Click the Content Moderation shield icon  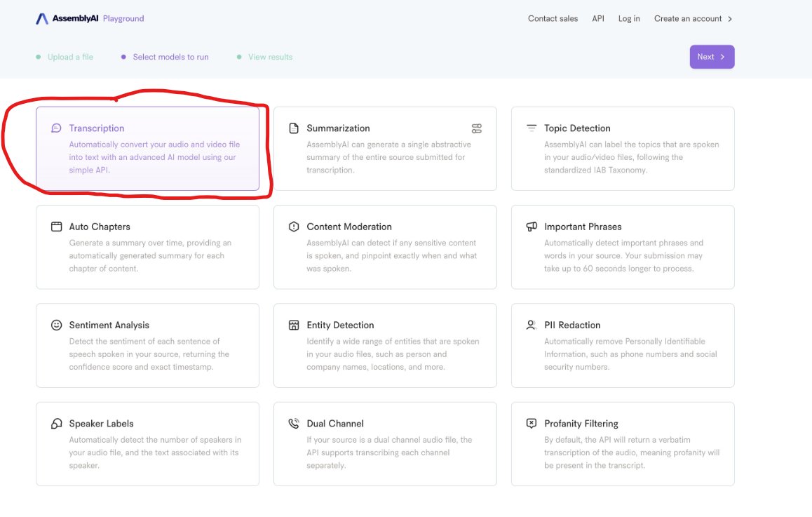294,227
